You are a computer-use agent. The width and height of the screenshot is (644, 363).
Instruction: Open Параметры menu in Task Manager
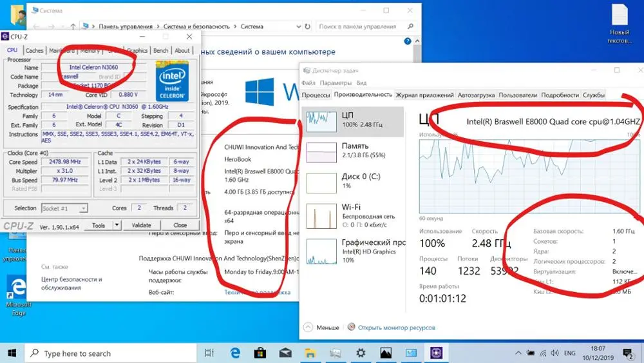click(x=335, y=83)
